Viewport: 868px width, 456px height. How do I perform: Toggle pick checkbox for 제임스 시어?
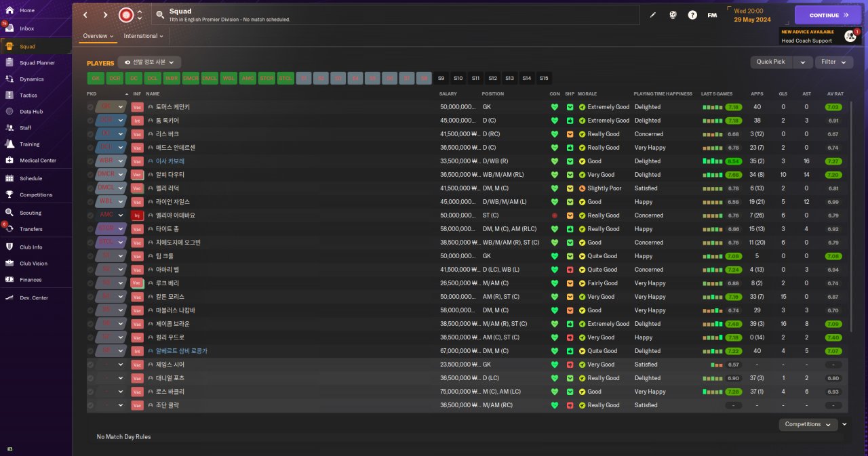point(91,365)
